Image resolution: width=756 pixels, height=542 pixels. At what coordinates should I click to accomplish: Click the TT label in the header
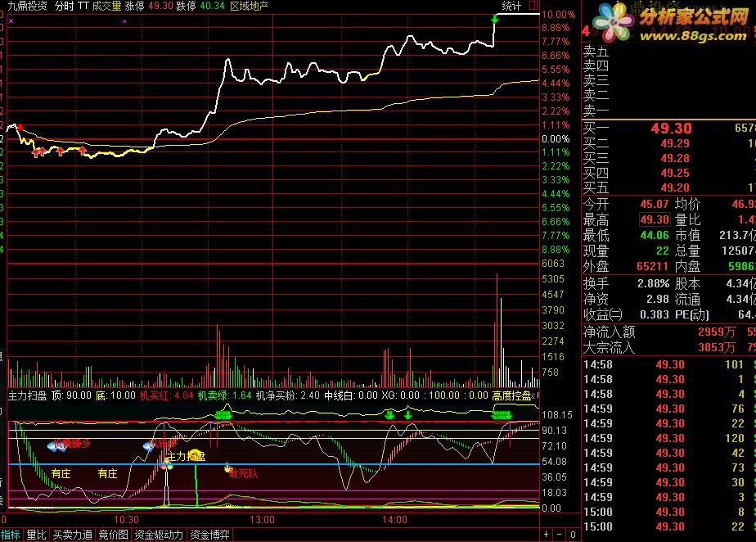click(x=83, y=6)
